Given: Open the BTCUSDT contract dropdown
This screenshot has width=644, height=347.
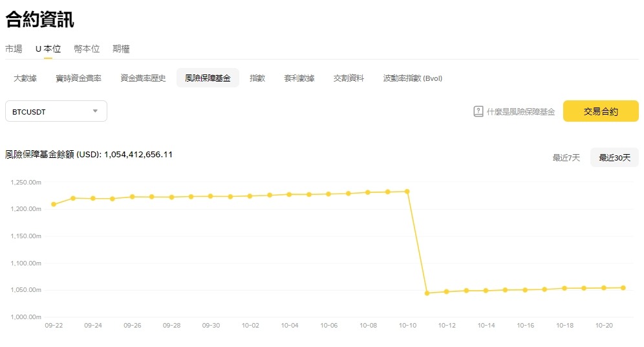Looking at the screenshot, I should click(56, 111).
